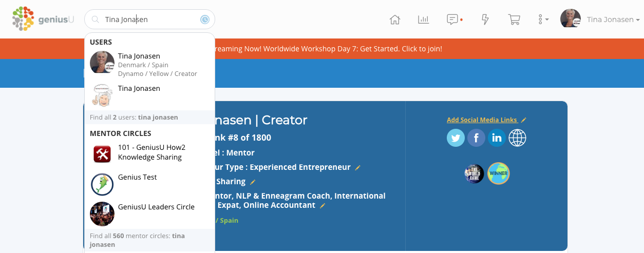Open the bar chart dashboard icon
Image resolution: width=644 pixels, height=253 pixels.
[423, 20]
